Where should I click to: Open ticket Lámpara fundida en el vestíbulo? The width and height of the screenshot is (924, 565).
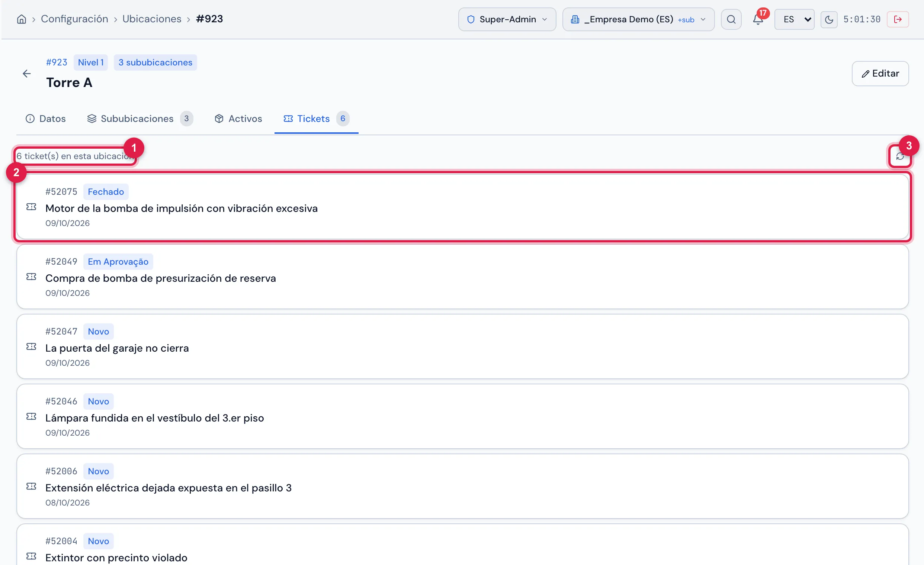point(462,416)
